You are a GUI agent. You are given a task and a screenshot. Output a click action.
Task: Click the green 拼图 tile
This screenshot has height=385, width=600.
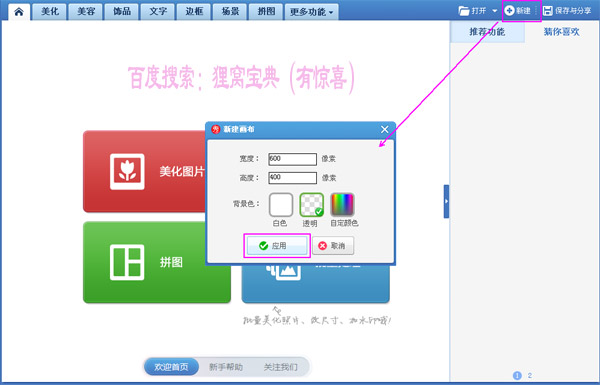157,263
